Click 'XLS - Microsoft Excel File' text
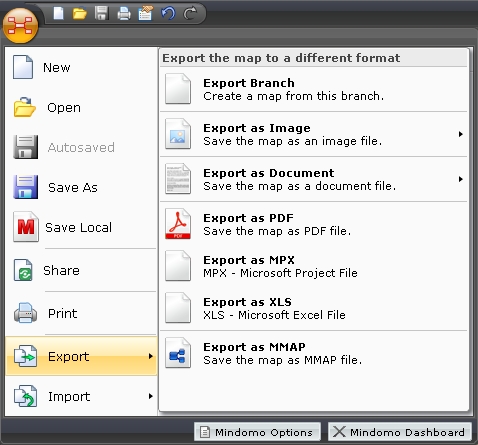The image size is (478, 445). [274, 315]
